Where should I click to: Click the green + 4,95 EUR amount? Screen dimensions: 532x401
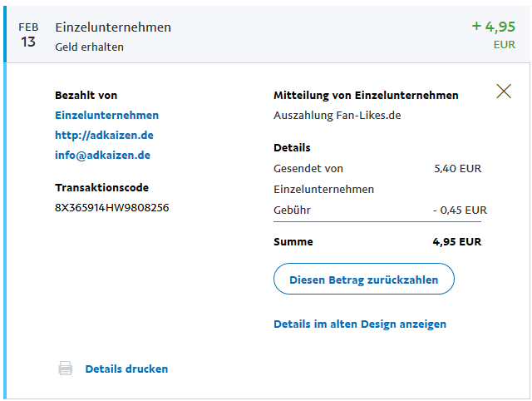(x=494, y=26)
